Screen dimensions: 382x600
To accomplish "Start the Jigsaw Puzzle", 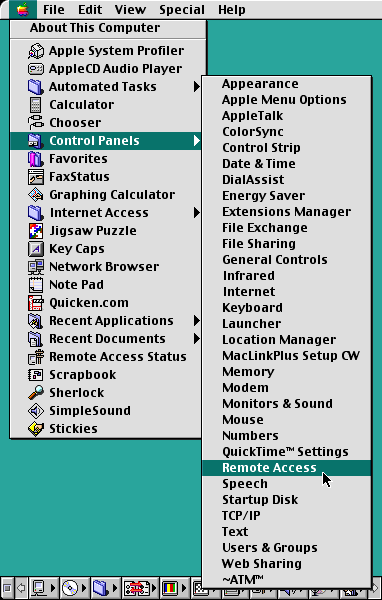I will (x=106, y=230).
